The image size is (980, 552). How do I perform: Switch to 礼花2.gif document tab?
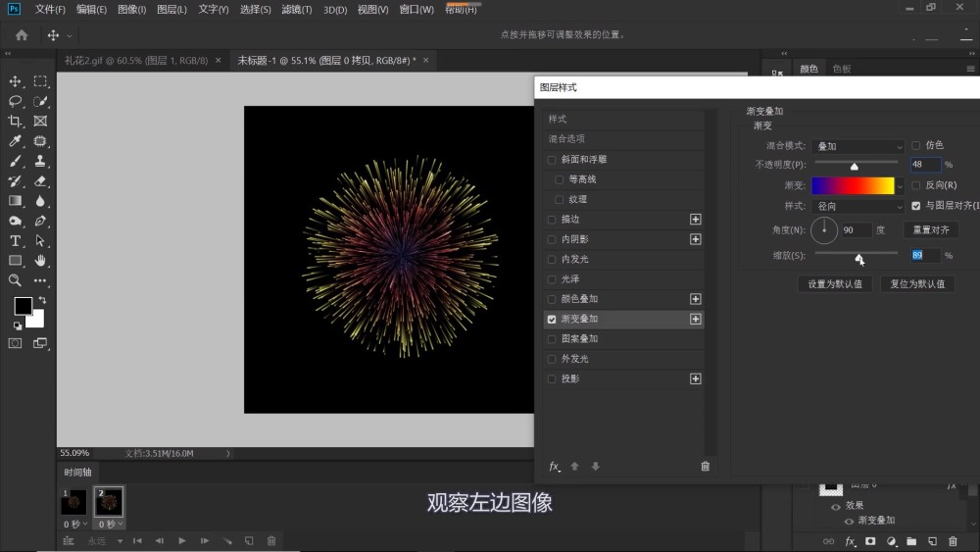(136, 61)
